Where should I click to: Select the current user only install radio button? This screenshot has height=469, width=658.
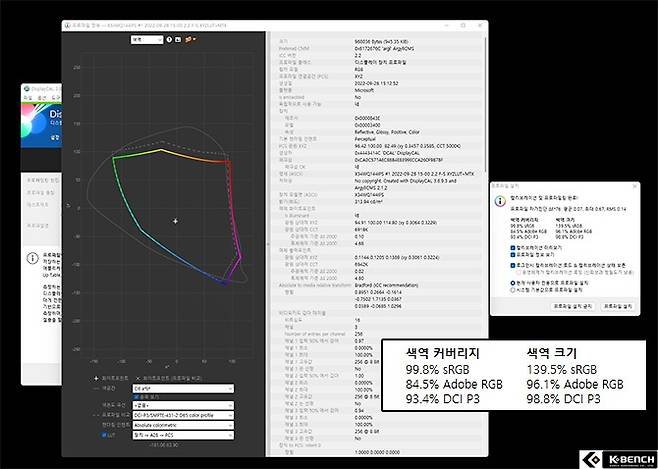[x=513, y=283]
